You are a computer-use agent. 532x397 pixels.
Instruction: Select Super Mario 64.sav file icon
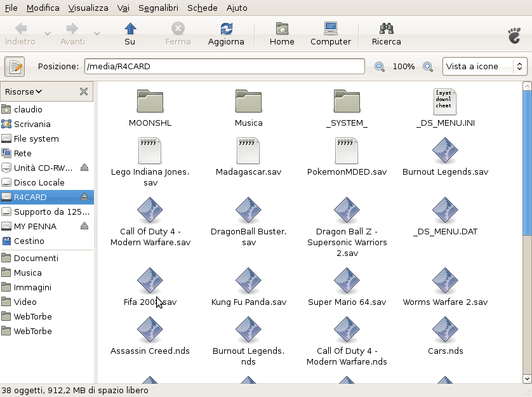tap(347, 281)
